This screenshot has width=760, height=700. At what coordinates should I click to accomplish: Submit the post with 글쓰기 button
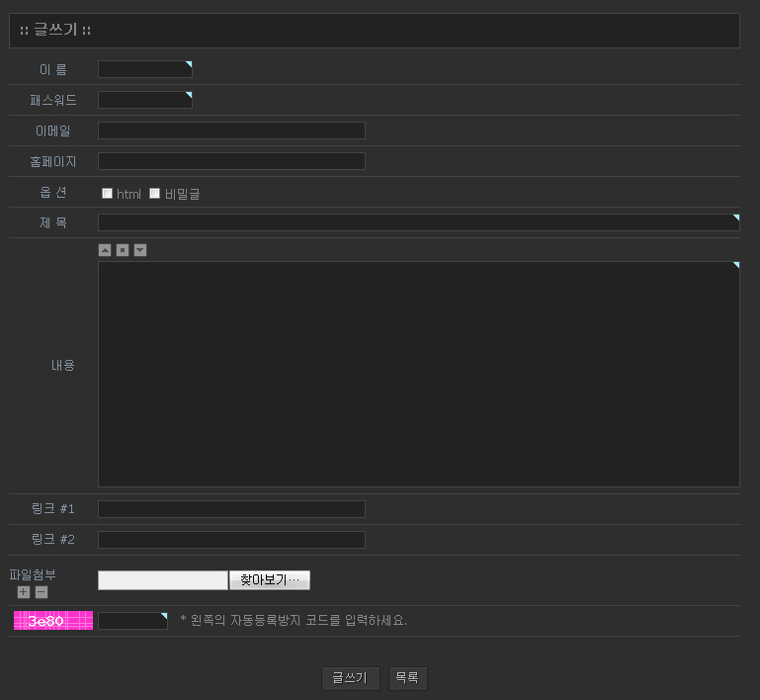click(x=350, y=678)
